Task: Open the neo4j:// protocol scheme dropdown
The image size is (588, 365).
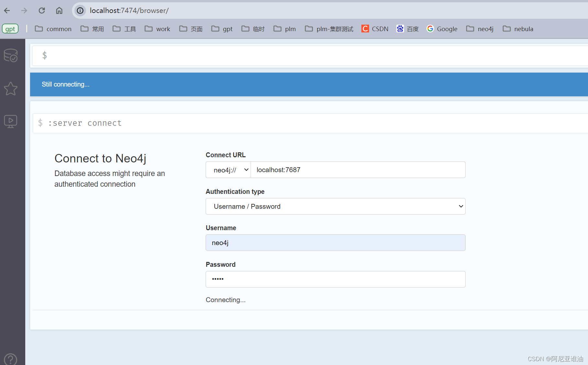Action: point(228,170)
